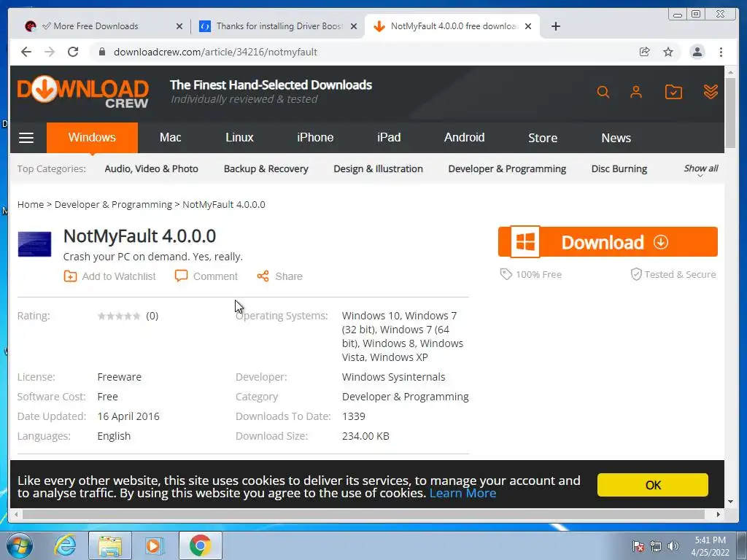Image resolution: width=747 pixels, height=560 pixels.
Task: Close the Driver Booster tab
Action: 354,26
